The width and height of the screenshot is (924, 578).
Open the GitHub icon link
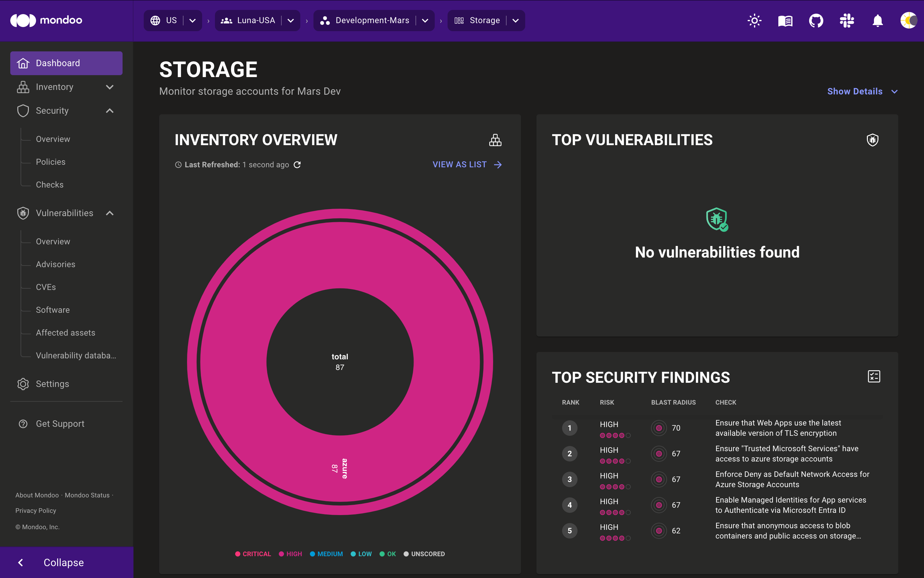tap(816, 20)
